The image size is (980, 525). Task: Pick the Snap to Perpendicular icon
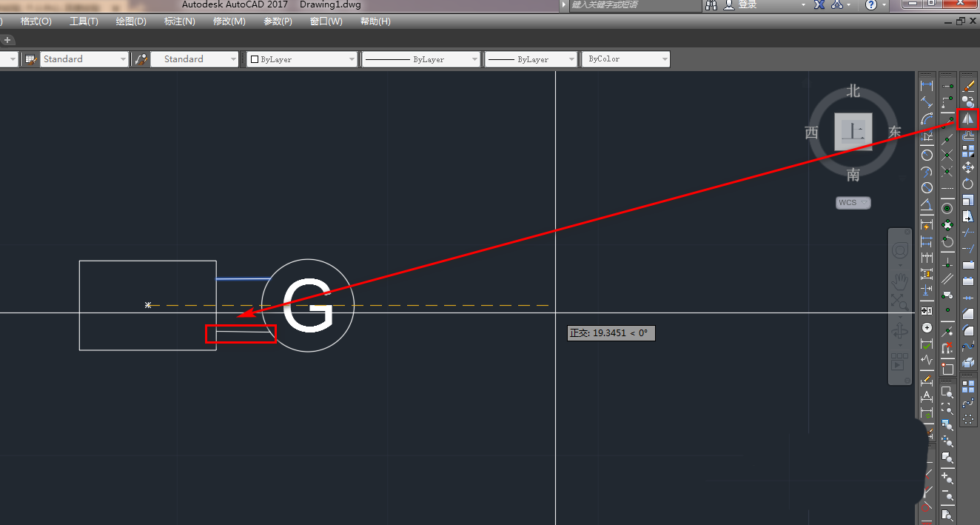[947, 262]
